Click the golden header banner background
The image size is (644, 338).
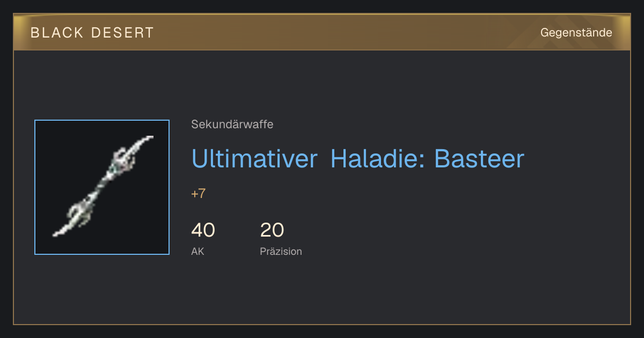click(322, 32)
